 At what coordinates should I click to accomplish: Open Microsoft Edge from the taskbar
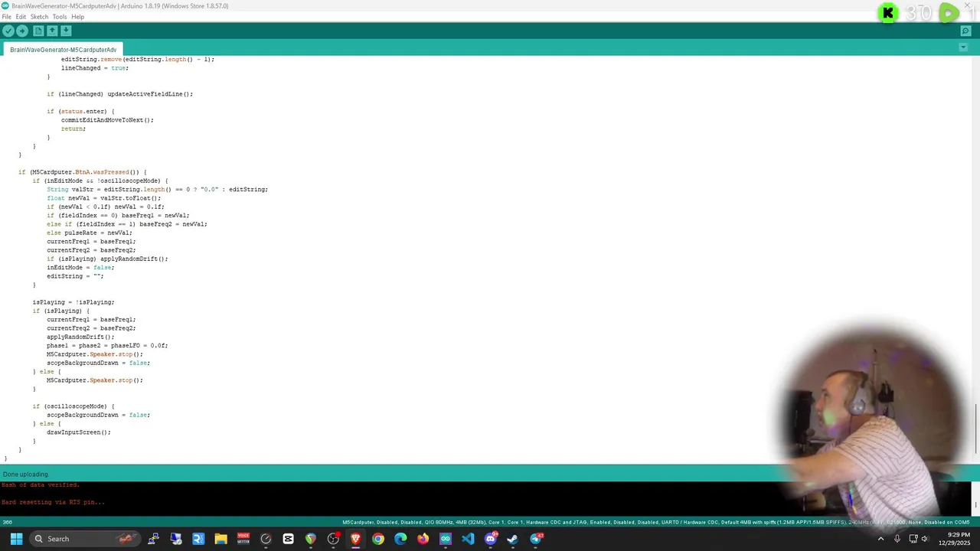(400, 539)
